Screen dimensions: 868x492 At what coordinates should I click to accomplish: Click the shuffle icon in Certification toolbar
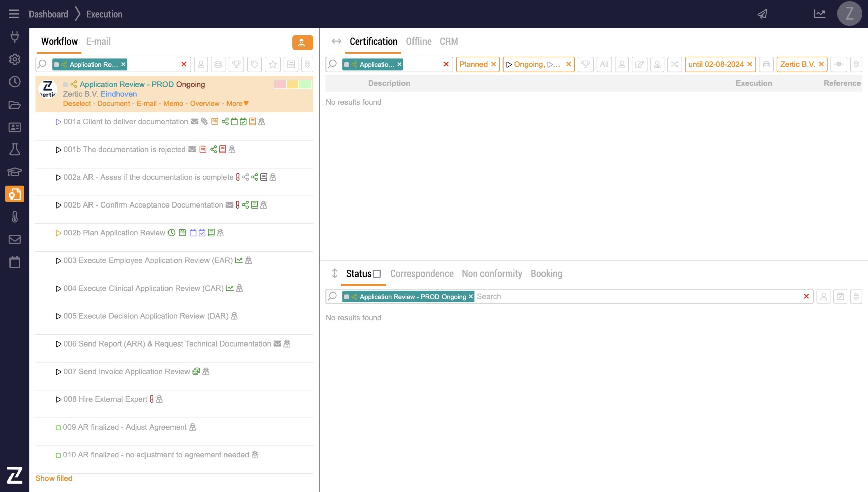[674, 64]
